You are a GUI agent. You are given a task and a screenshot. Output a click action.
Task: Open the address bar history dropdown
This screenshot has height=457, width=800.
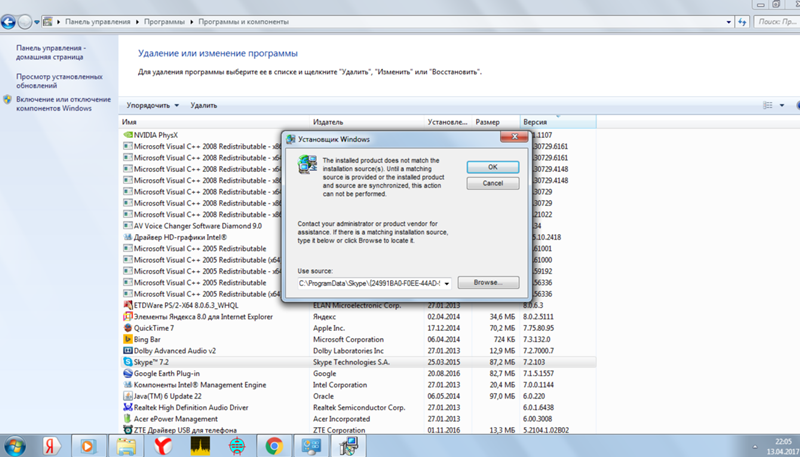pos(728,22)
